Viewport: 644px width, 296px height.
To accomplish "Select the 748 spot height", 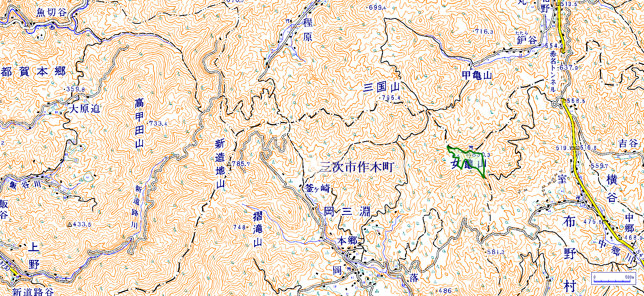I will pyautogui.click(x=239, y=227).
